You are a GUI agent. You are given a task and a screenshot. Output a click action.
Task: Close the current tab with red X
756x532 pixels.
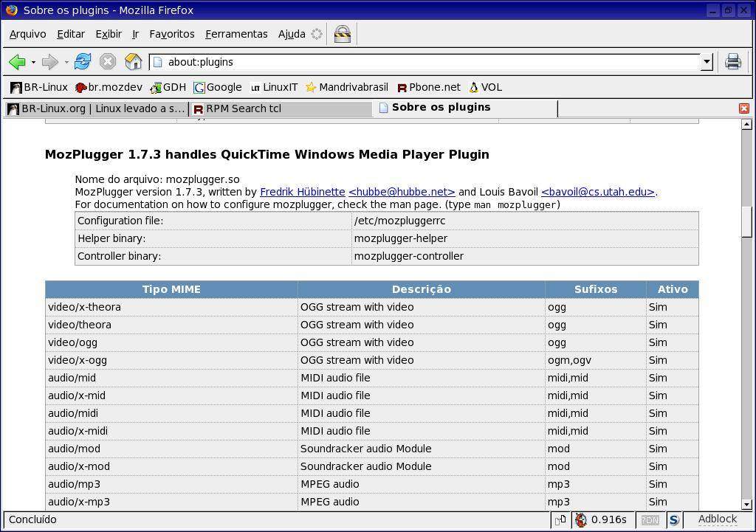(744, 108)
